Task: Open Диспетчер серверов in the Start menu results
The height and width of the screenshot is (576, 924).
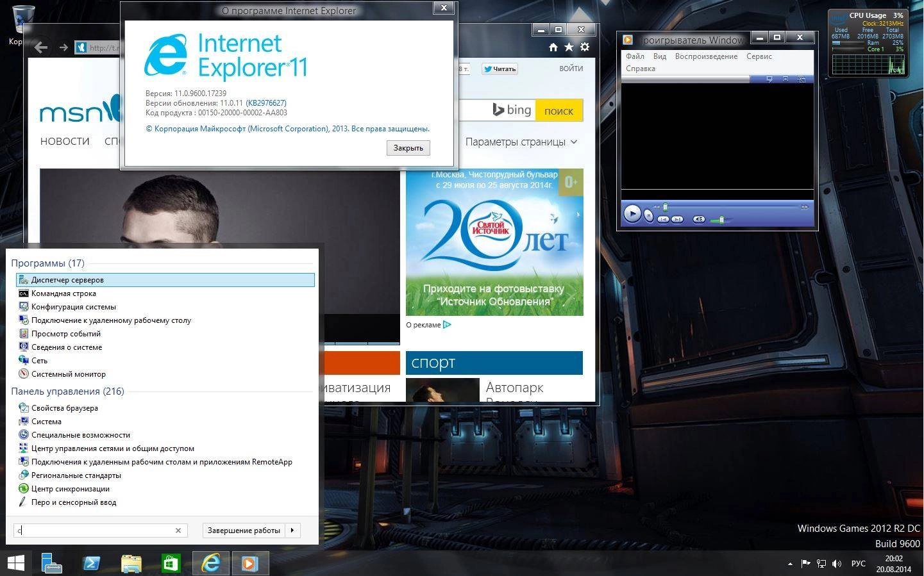Action: pyautogui.click(x=165, y=280)
